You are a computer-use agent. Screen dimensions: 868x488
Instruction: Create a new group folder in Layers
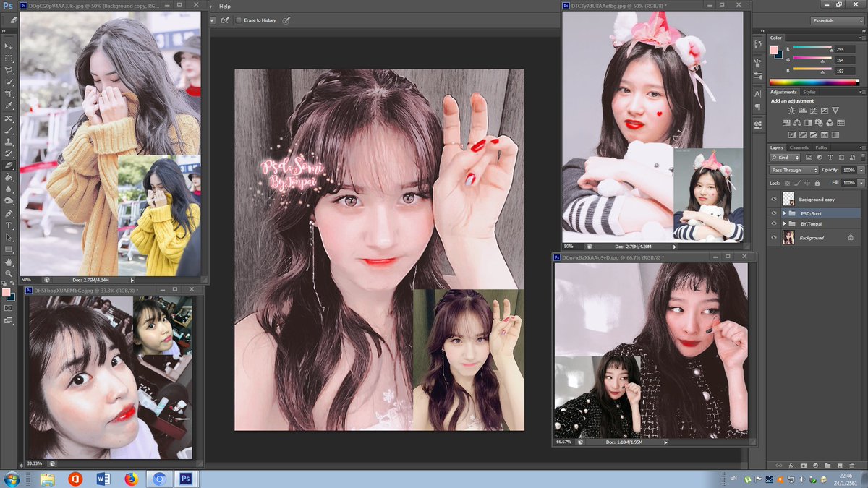point(826,465)
